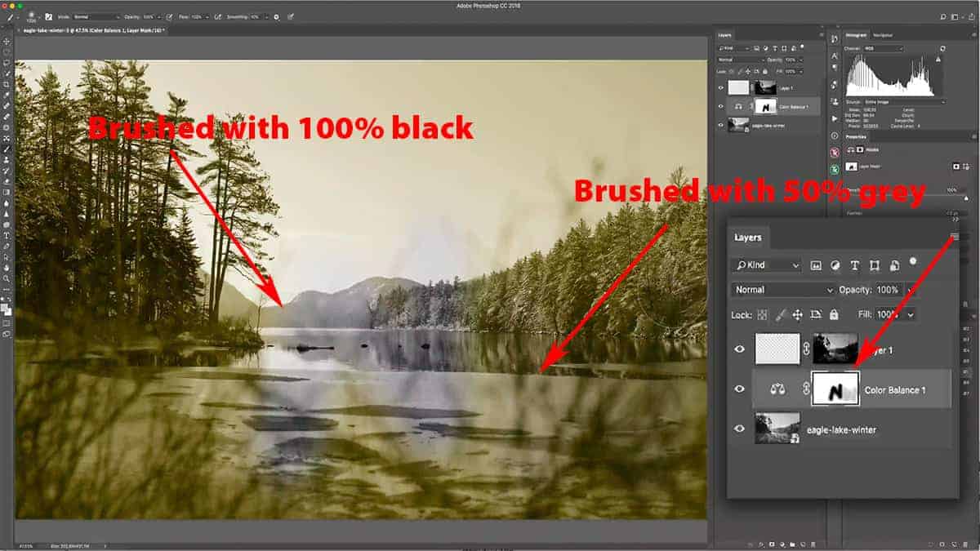Filter for adjustment layers in the enlarged Layers panel

(835, 265)
